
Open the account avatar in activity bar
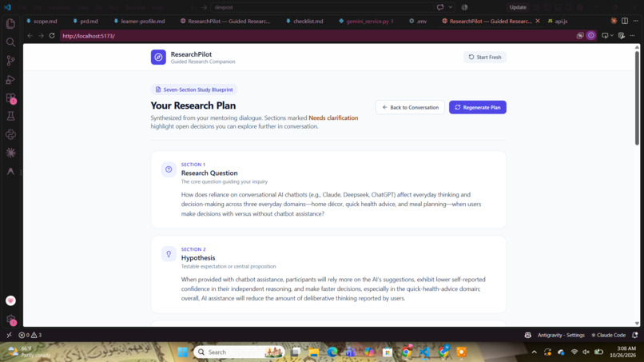coord(10,300)
